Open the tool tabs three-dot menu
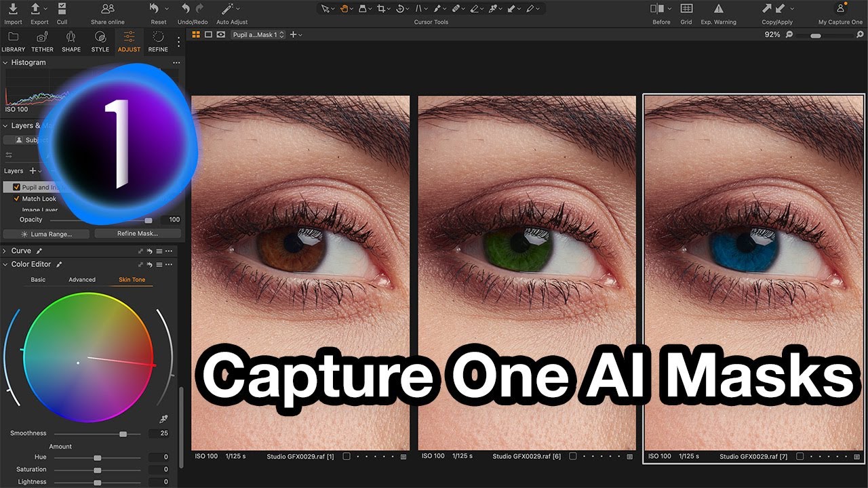Image resolution: width=868 pixels, height=488 pixels. (x=179, y=41)
